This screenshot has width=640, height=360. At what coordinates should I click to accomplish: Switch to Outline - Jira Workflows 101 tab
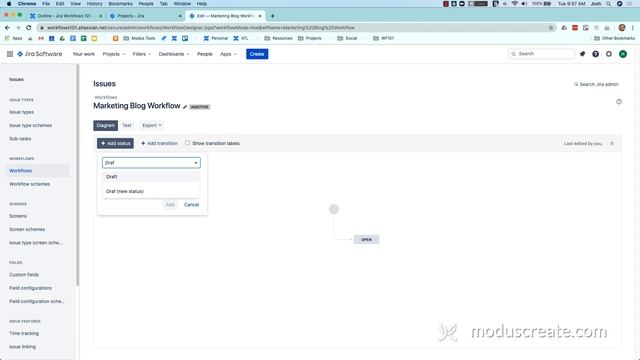point(65,16)
